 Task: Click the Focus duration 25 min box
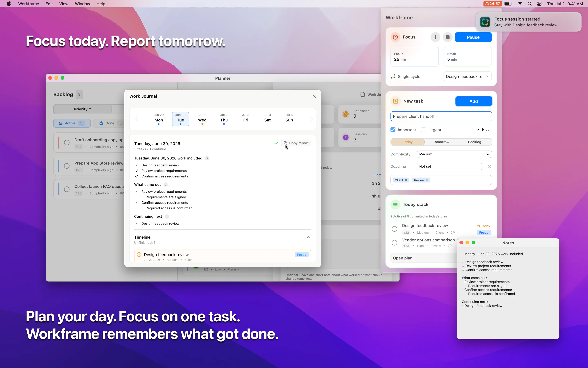[x=414, y=57]
